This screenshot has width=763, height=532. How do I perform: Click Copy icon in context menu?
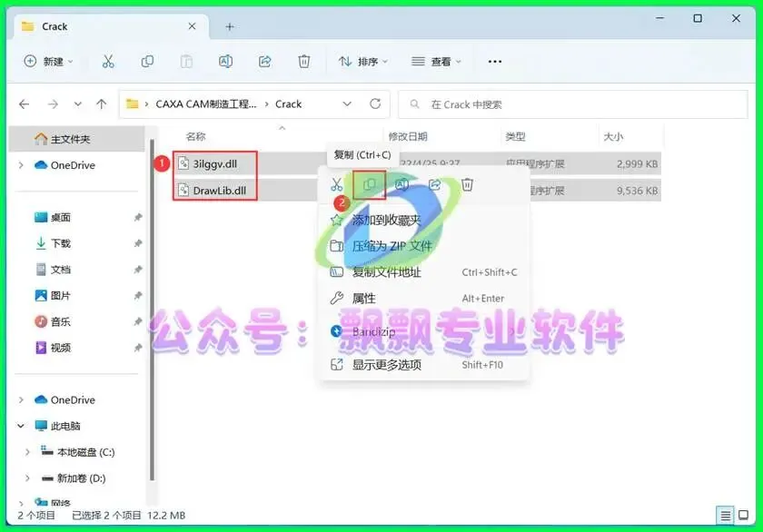point(370,184)
